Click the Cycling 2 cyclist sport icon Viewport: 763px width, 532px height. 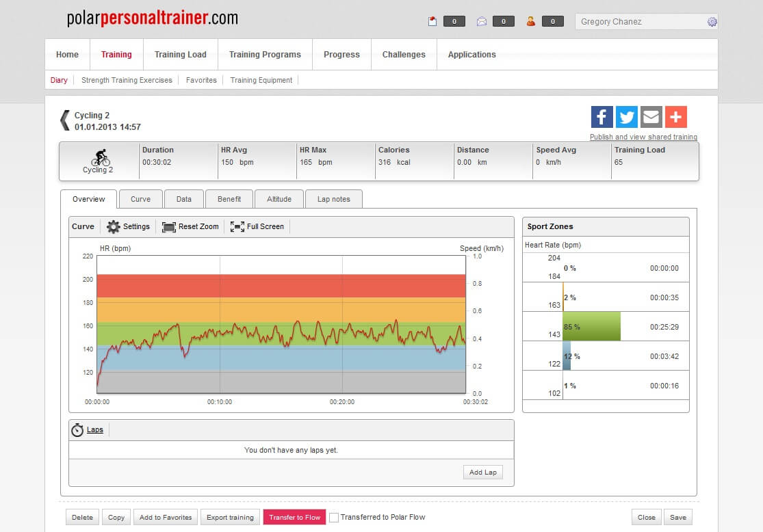[100, 157]
